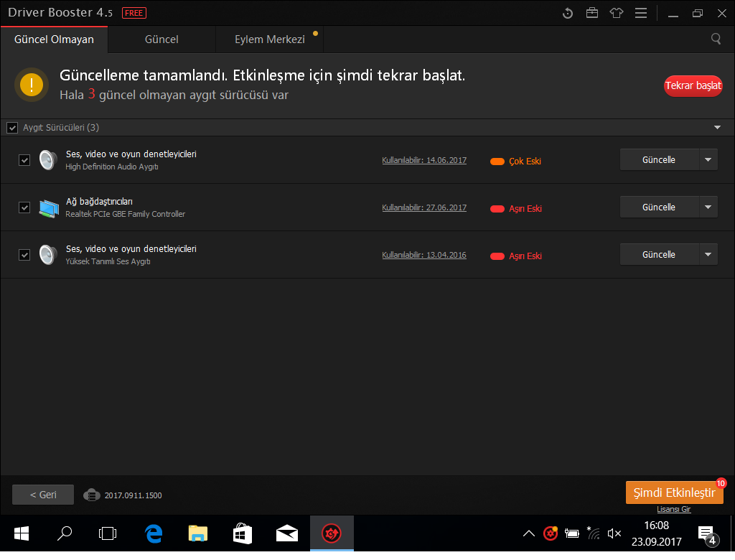Switch to the Eylem Merkezi tab
Viewport: 735px width, 560px height.
[270, 39]
